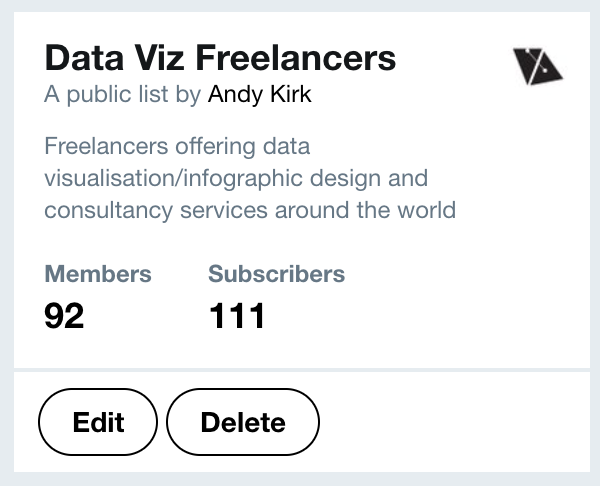Click the 111 subscribers count
The width and height of the screenshot is (600, 486).
coord(237,316)
